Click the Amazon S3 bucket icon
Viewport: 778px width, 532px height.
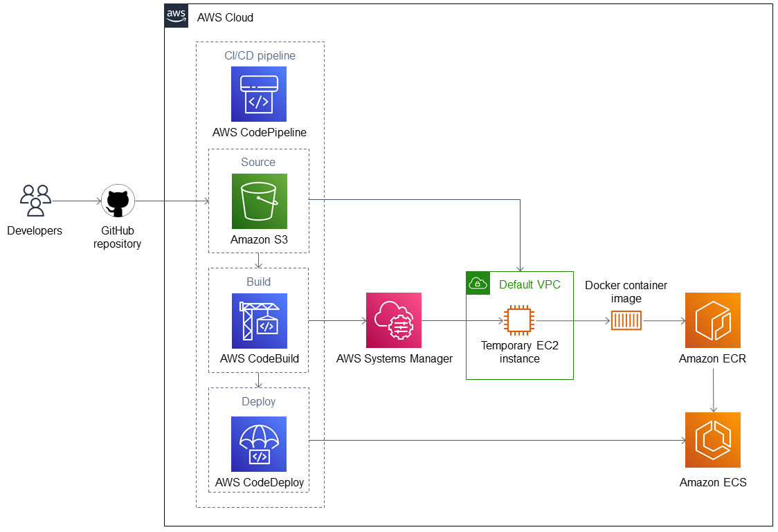[259, 201]
